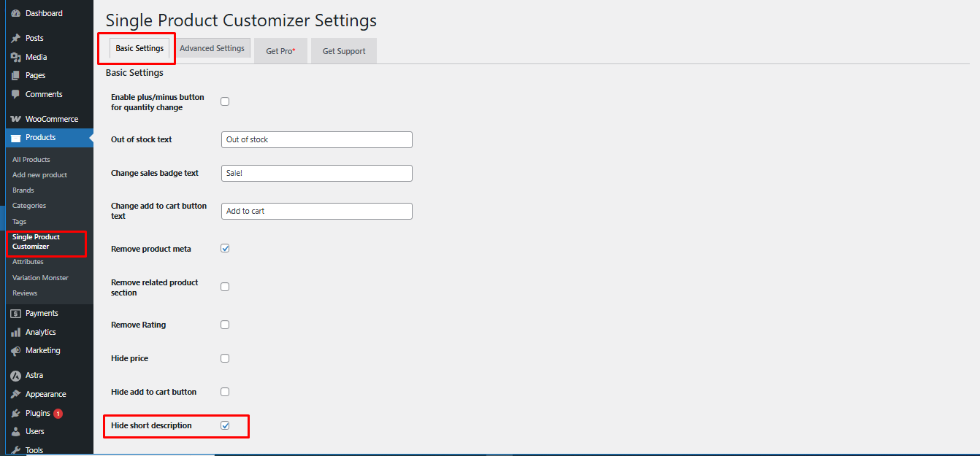Image resolution: width=980 pixels, height=456 pixels.
Task: Check Remove related product section checkbox
Action: click(225, 287)
